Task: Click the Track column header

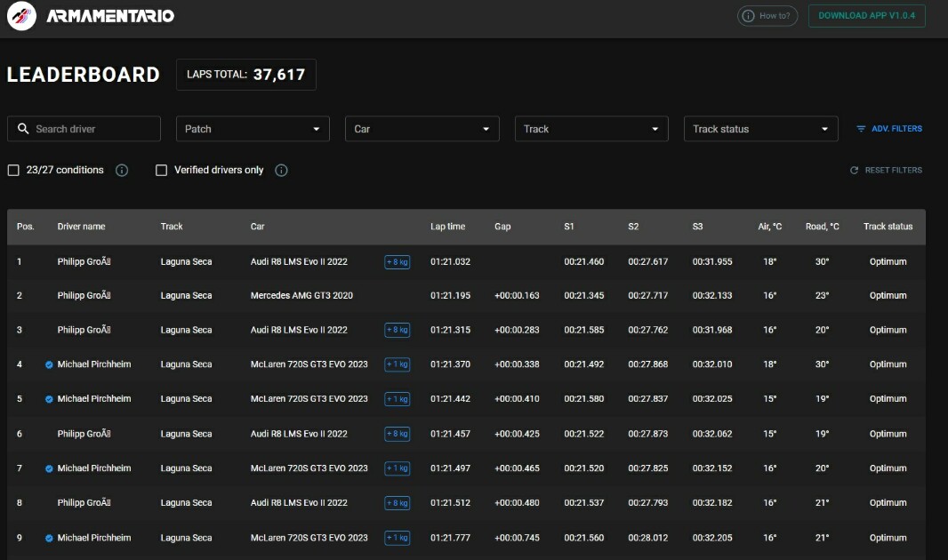Action: coord(172,227)
